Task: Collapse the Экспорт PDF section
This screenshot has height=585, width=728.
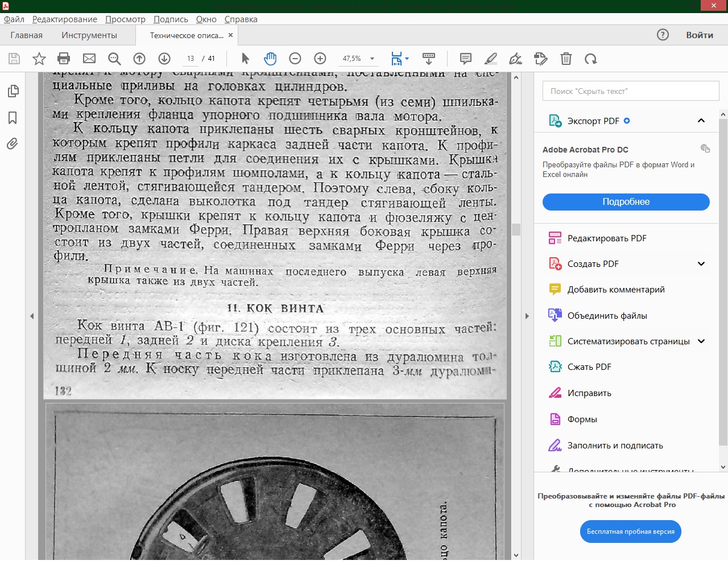Action: click(701, 121)
